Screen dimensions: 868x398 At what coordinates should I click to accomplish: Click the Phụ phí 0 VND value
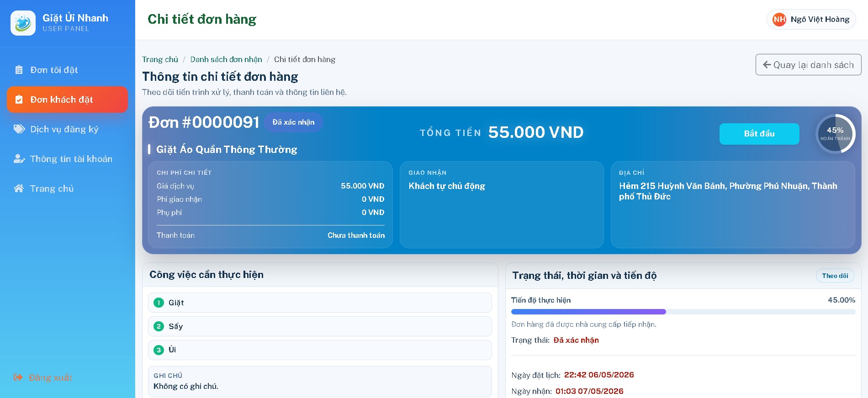(373, 213)
